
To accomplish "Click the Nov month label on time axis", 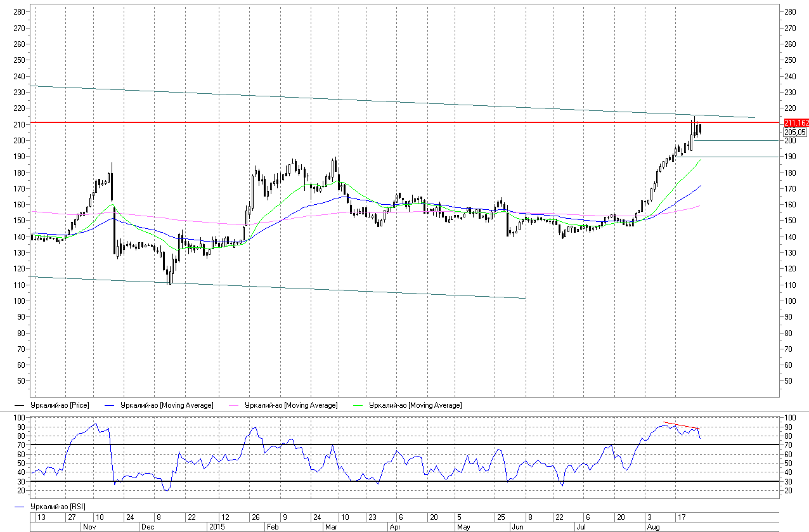I will (x=88, y=527).
